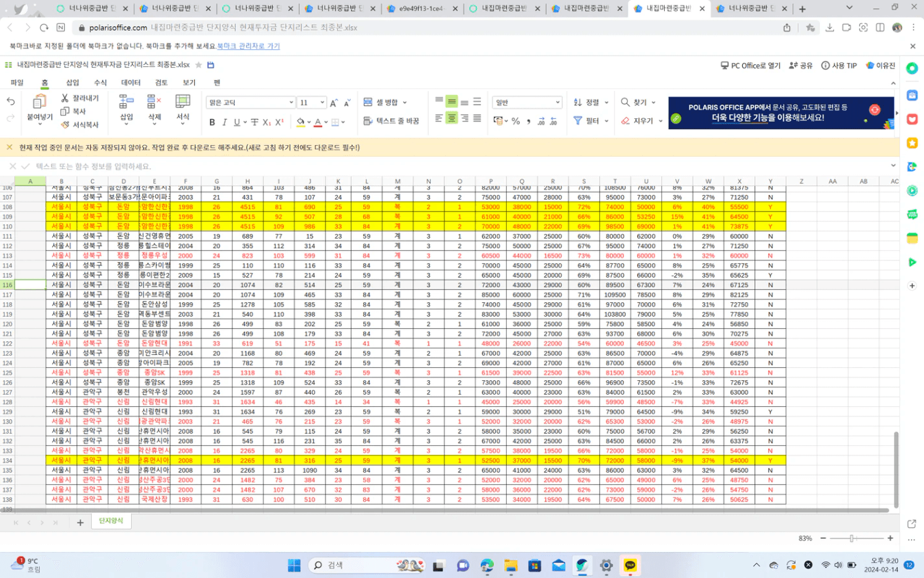Apply comma thousands separator format
The width and height of the screenshot is (924, 578).
529,121
